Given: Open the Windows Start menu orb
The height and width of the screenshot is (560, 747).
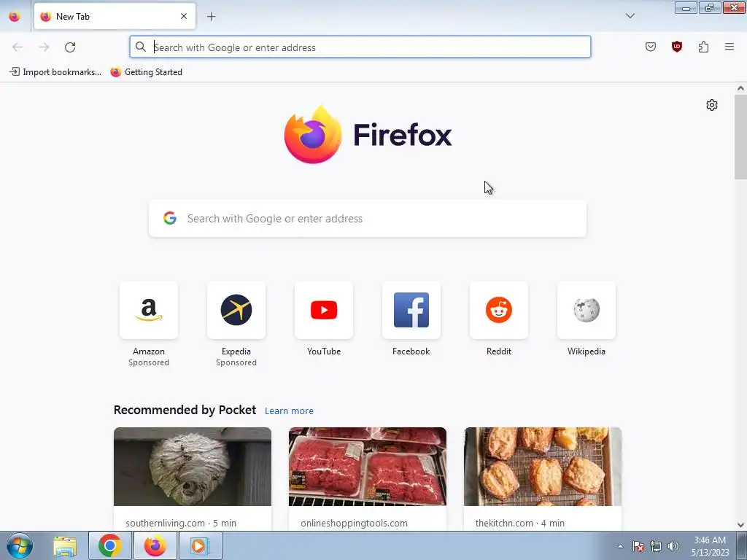Looking at the screenshot, I should tap(20, 545).
